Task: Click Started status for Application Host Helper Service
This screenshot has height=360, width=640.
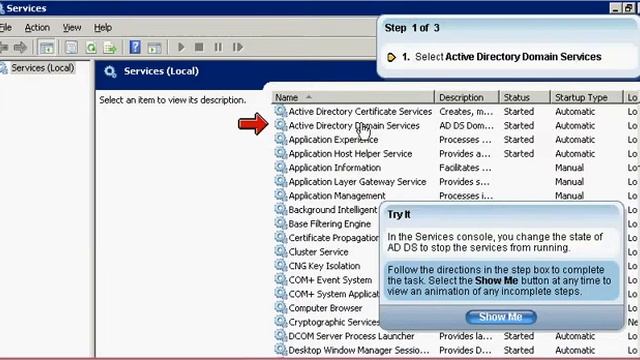Action: pyautogui.click(x=518, y=154)
